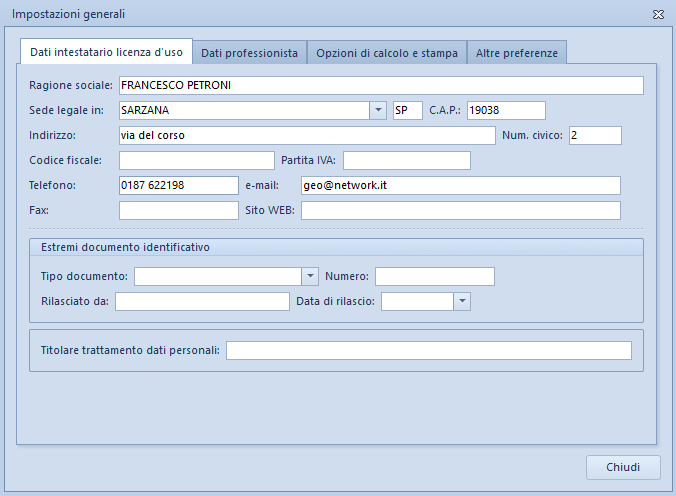Click the Telefono number field
The width and height of the screenshot is (676, 496).
[x=178, y=185]
